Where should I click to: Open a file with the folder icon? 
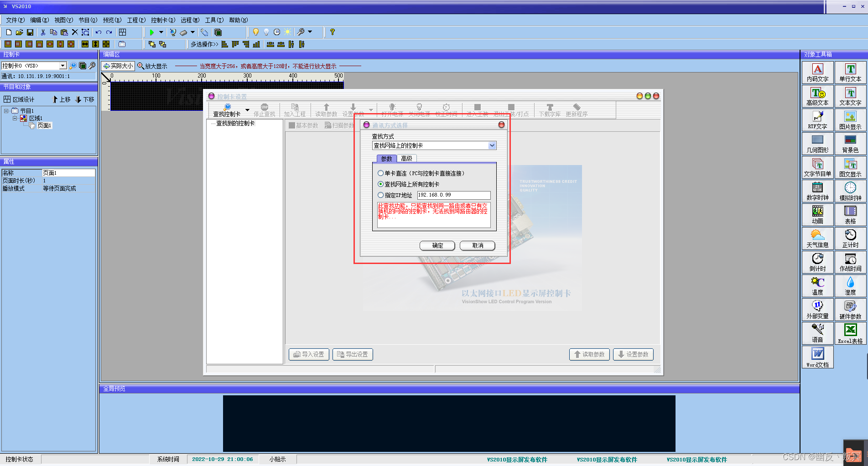[19, 32]
